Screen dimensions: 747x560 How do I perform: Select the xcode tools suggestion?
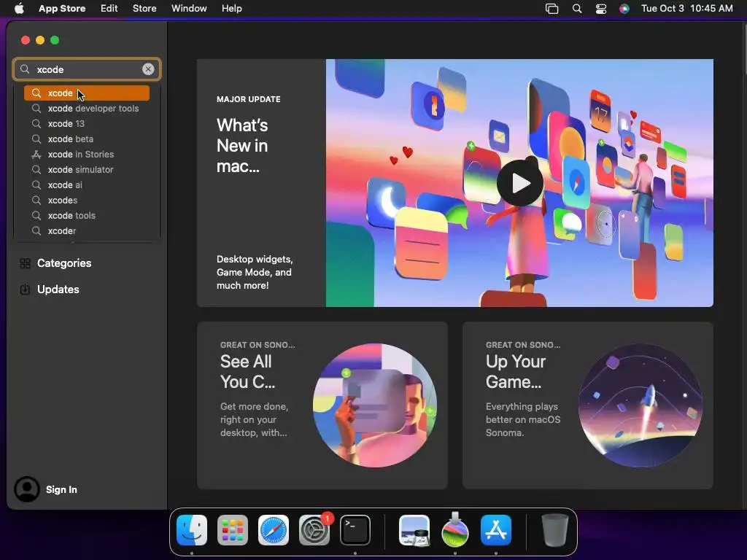pos(87,215)
